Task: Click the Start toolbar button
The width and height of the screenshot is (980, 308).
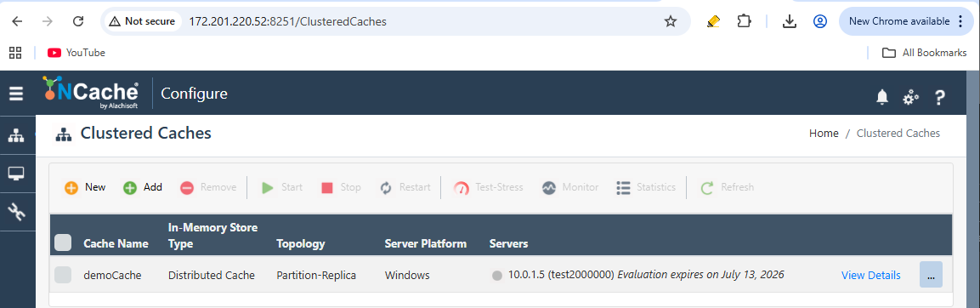Action: click(282, 187)
